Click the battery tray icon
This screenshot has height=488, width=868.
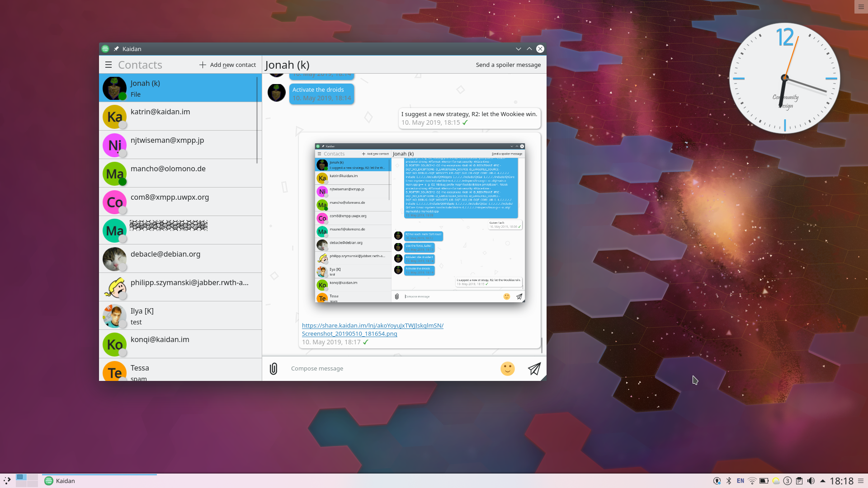click(764, 481)
